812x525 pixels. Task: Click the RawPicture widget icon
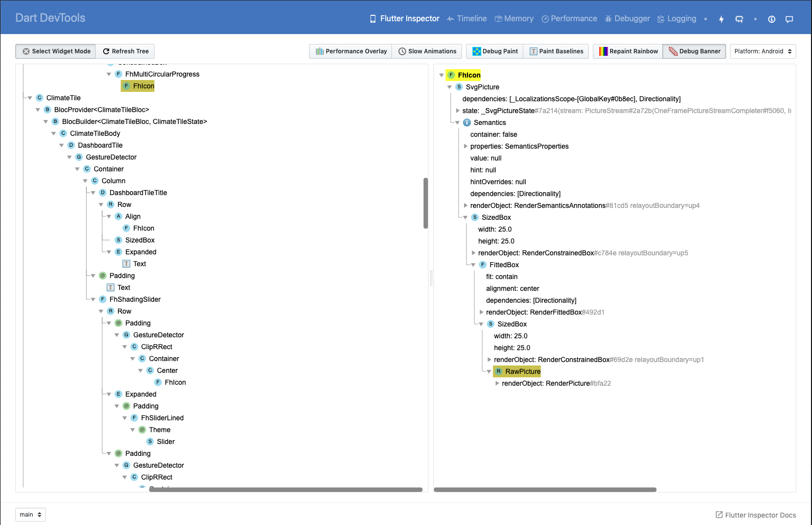pyautogui.click(x=499, y=371)
